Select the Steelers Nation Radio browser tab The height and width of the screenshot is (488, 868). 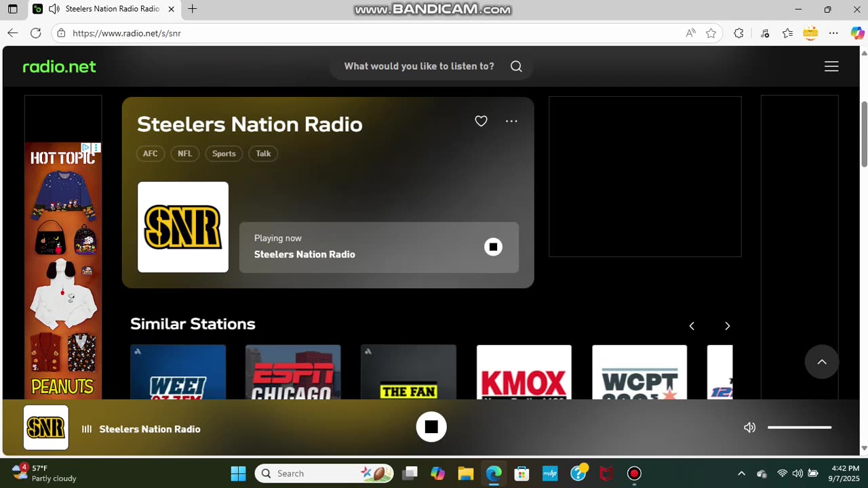click(105, 9)
